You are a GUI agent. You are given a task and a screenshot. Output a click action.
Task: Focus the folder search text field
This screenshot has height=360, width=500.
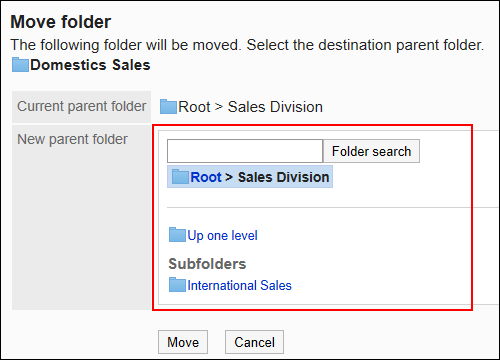(245, 151)
